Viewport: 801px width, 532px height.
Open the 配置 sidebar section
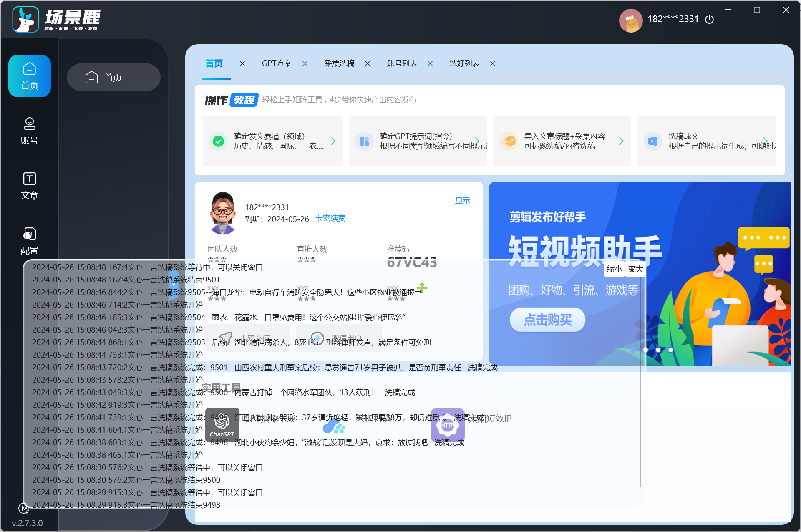[29, 241]
